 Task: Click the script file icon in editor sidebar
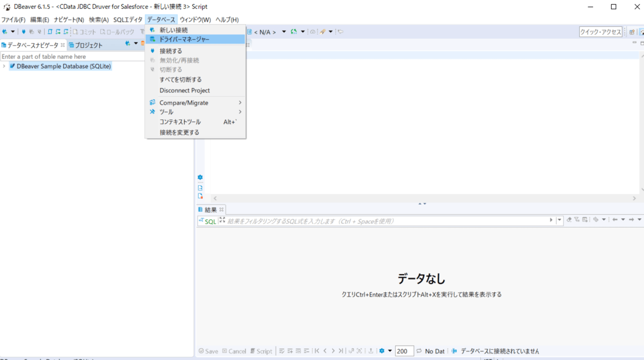[200, 188]
